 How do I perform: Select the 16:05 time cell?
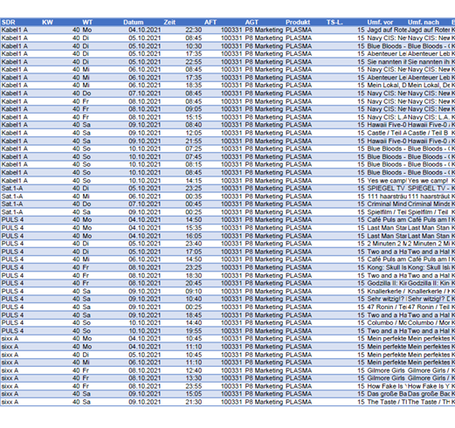(194, 236)
